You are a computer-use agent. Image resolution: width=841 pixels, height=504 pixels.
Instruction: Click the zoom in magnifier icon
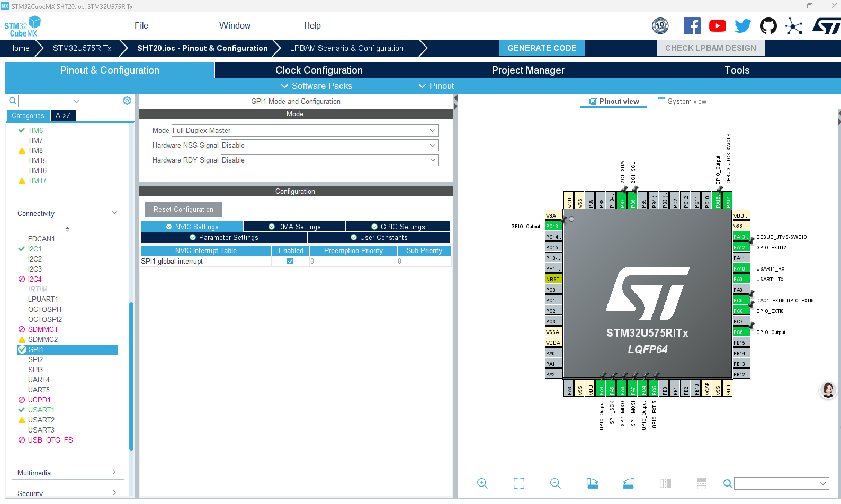(x=482, y=483)
